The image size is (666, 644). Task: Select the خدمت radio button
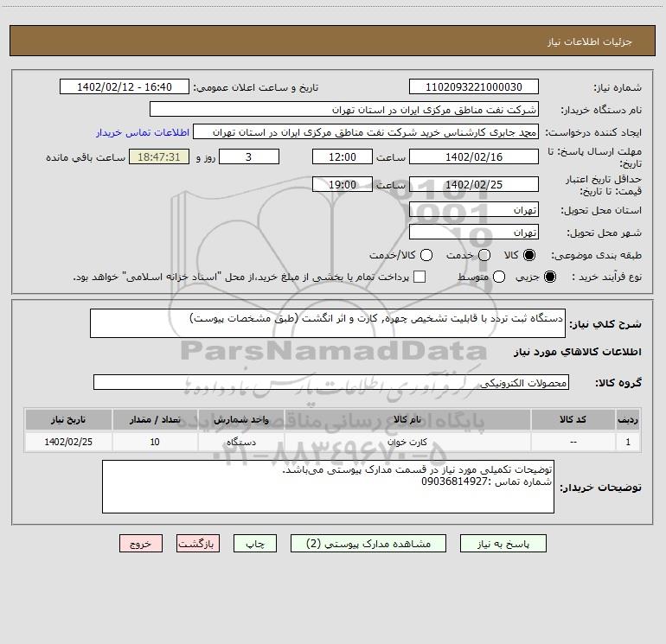click(x=484, y=255)
